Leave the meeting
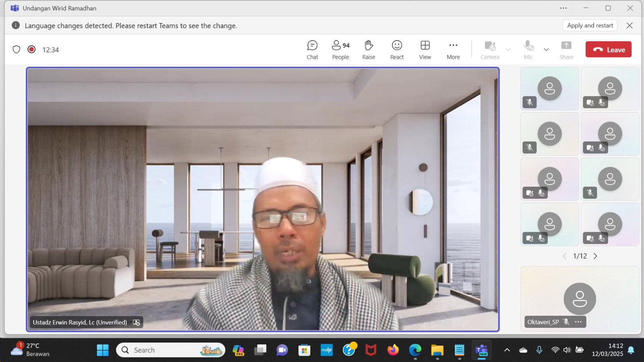644x362 pixels. click(608, 49)
